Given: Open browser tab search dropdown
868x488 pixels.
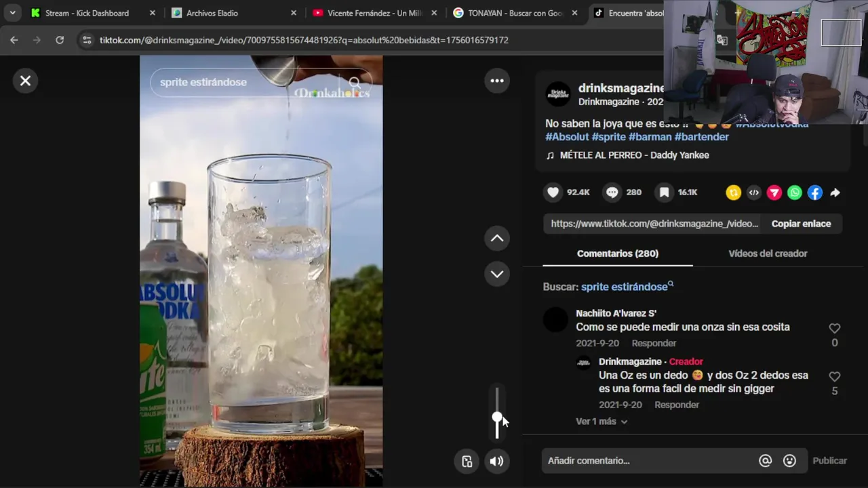Looking at the screenshot, I should pos(12,13).
